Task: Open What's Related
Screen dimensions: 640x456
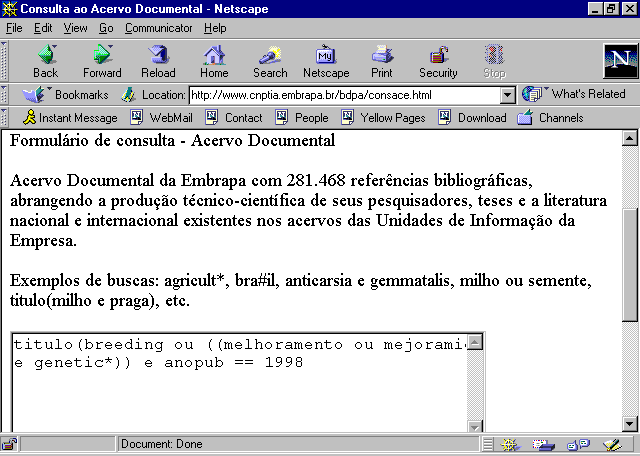Action: tap(574, 94)
